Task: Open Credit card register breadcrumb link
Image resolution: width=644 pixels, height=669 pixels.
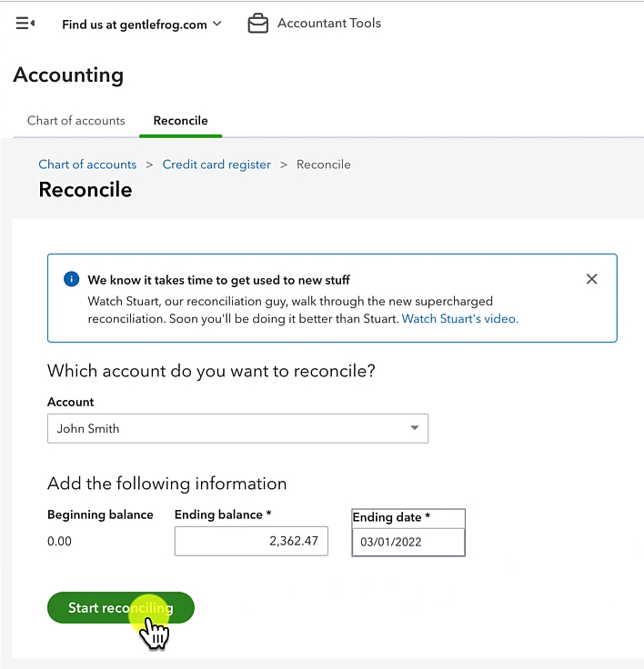Action: click(x=216, y=165)
